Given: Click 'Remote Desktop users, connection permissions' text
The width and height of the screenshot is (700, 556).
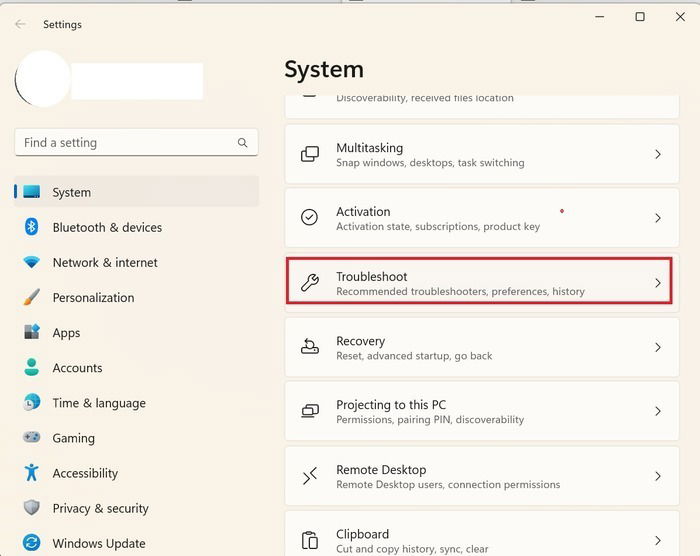Looking at the screenshot, I should pyautogui.click(x=448, y=485).
